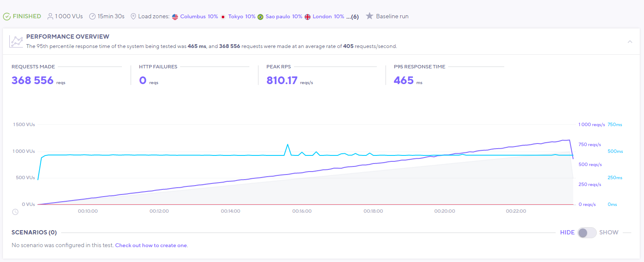This screenshot has height=262, width=644.
Task: Toggle the scenarios HIDE/SHOW switch
Action: (587, 233)
